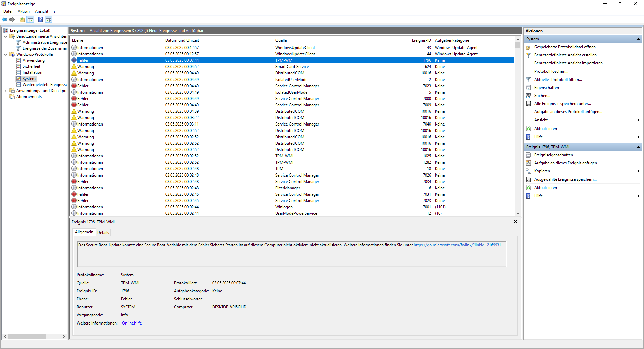Click the disk icon for Alle Ereignisse speichern unter

click(528, 104)
